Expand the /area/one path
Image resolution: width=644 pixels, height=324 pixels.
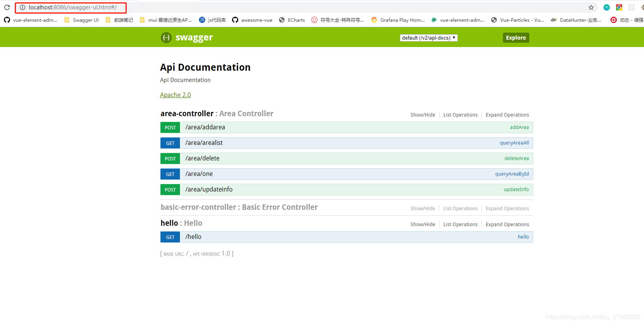(x=199, y=174)
